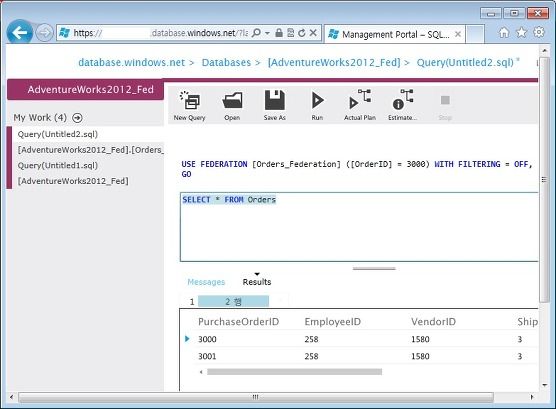Close the Management Portal browser tab
Image resolution: width=556 pixels, height=409 pixels.
458,34
